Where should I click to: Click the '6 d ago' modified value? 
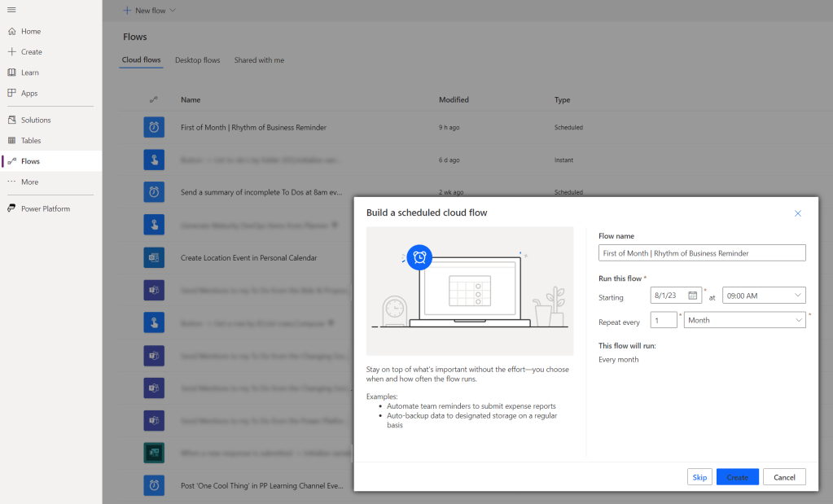click(449, 160)
